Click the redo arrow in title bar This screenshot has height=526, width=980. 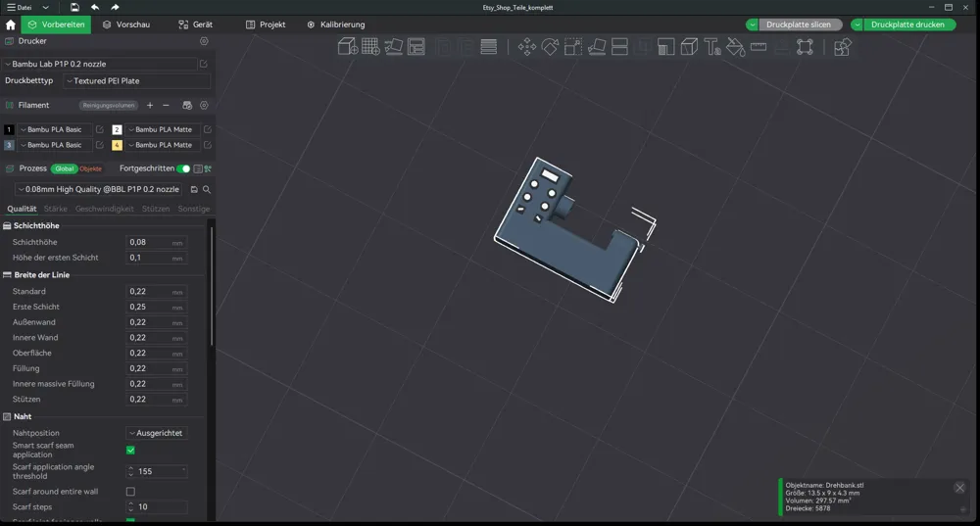115,8
